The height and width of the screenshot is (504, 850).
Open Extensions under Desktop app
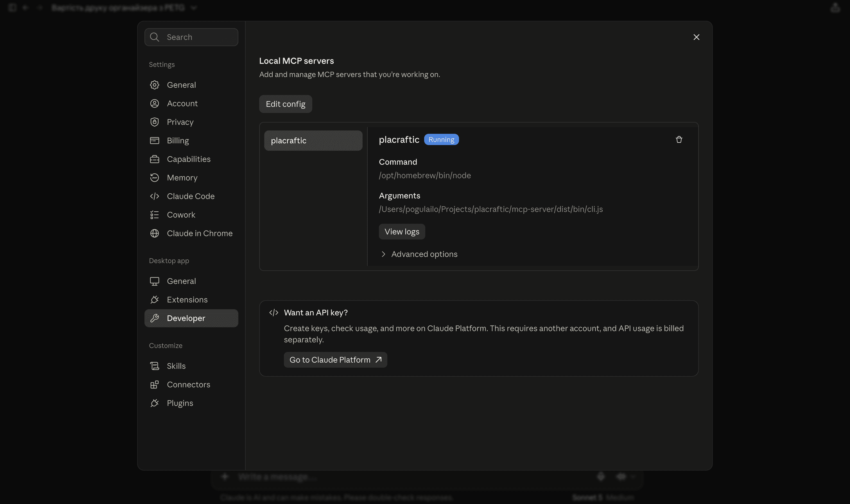coord(191,300)
